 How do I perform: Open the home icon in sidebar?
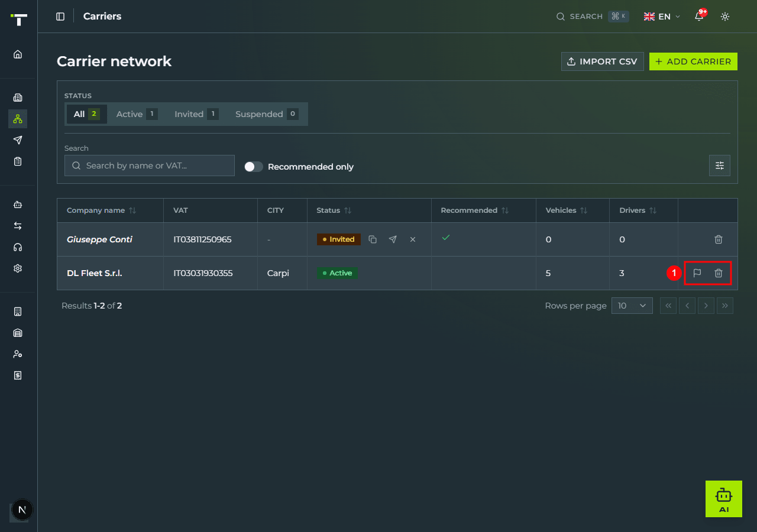point(18,54)
